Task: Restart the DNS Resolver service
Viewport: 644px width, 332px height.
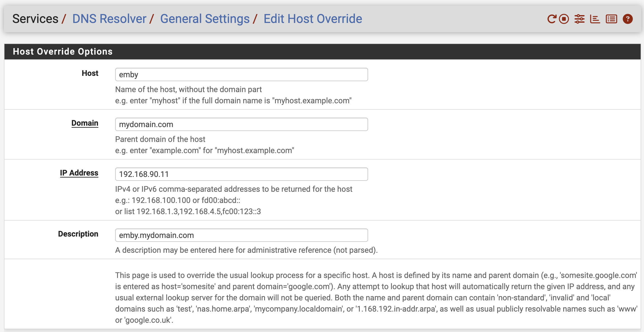Action: pyautogui.click(x=551, y=19)
